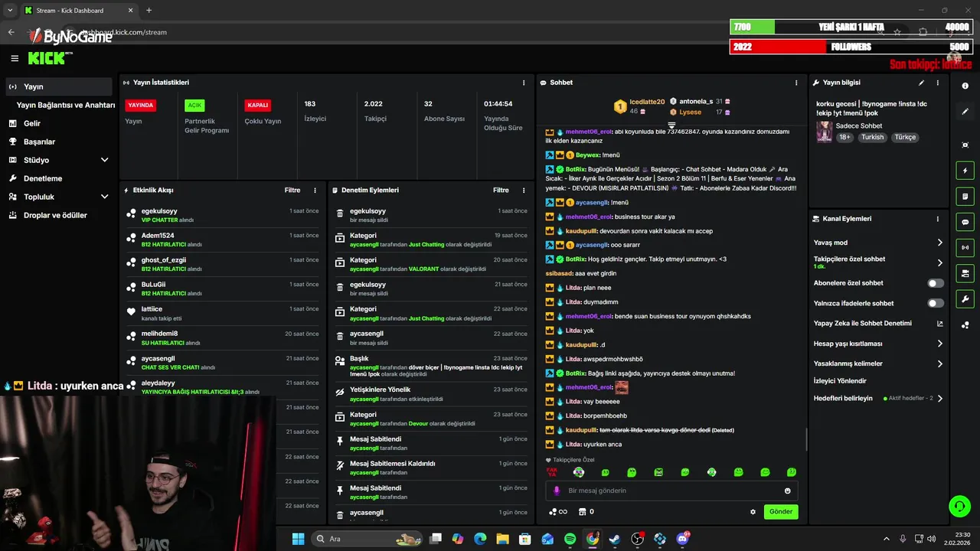Open the Başarılar page

coord(39,142)
